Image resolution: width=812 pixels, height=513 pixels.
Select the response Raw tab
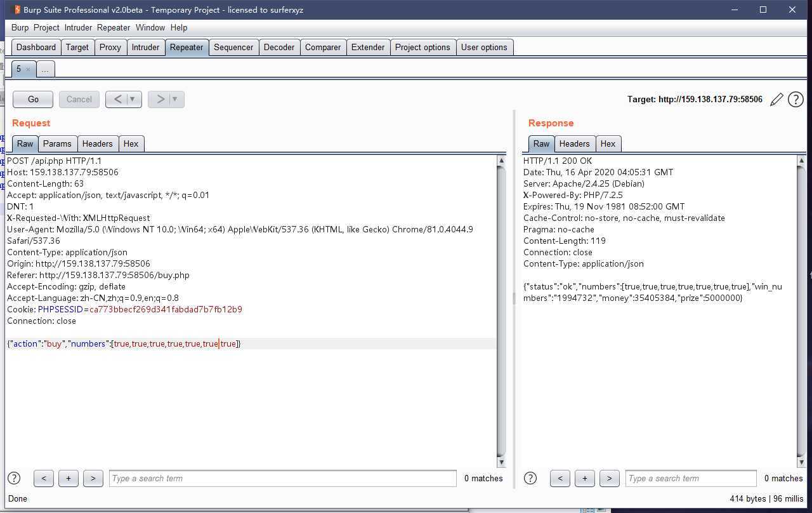(541, 143)
